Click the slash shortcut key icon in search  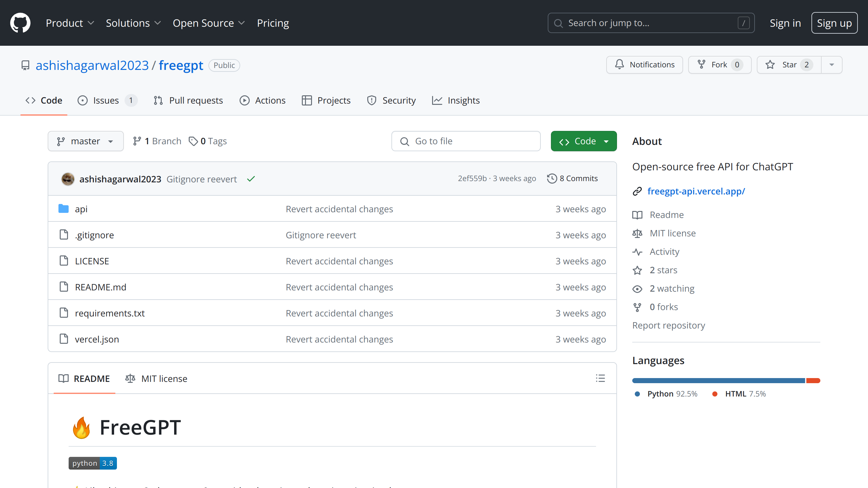coord(743,23)
